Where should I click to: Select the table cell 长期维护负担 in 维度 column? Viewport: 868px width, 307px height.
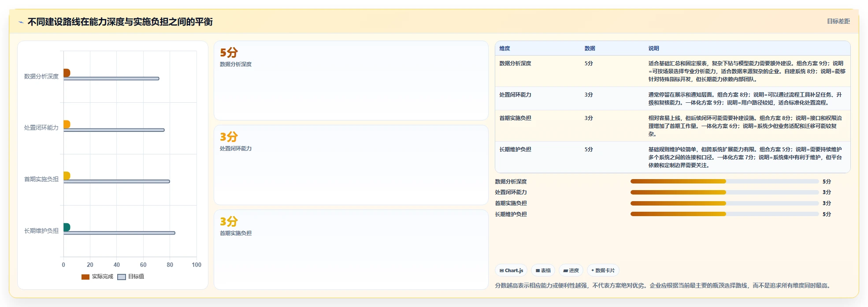point(515,150)
